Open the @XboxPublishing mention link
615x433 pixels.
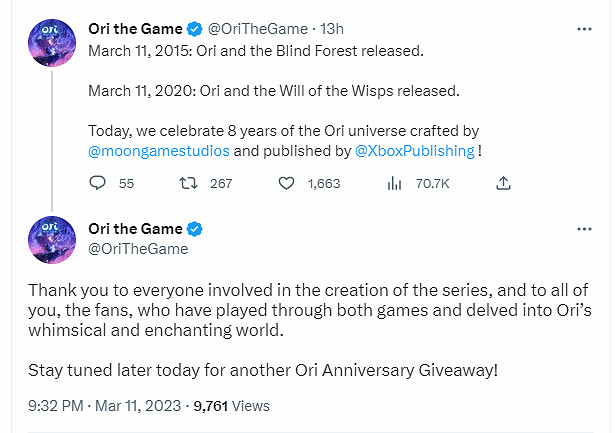click(x=416, y=151)
